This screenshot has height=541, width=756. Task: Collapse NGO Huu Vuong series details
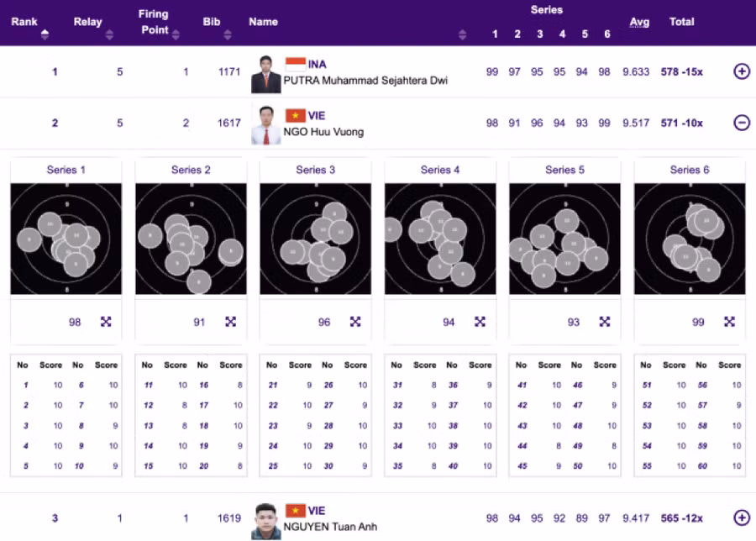[x=742, y=123]
